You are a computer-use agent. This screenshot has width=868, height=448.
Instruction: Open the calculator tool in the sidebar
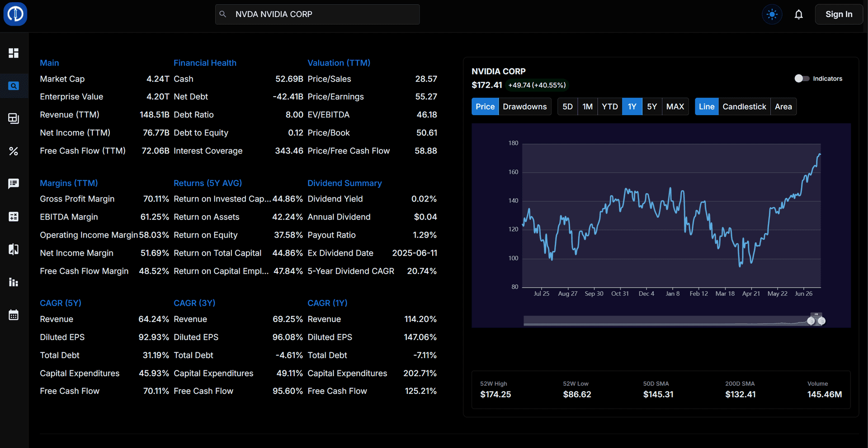[14, 216]
